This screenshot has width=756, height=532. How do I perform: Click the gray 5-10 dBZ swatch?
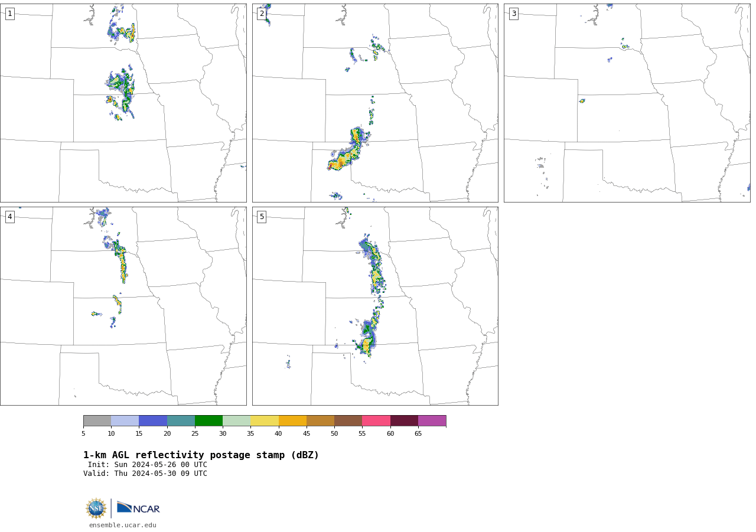tap(97, 420)
